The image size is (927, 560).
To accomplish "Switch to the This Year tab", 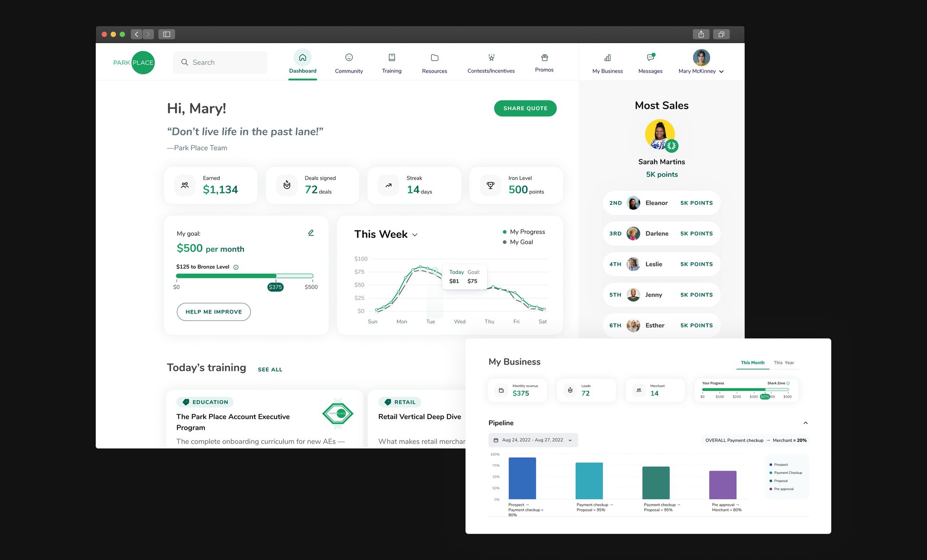I will [784, 363].
